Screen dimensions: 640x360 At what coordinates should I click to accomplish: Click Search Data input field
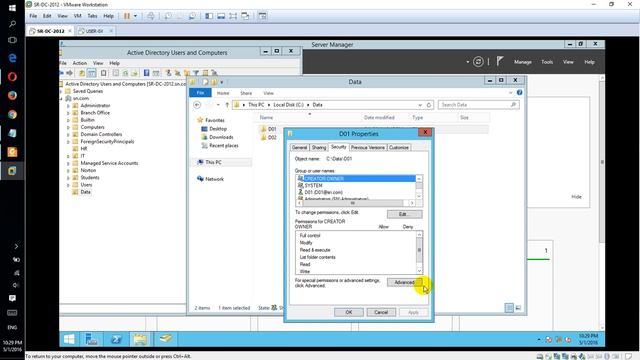pos(479,105)
